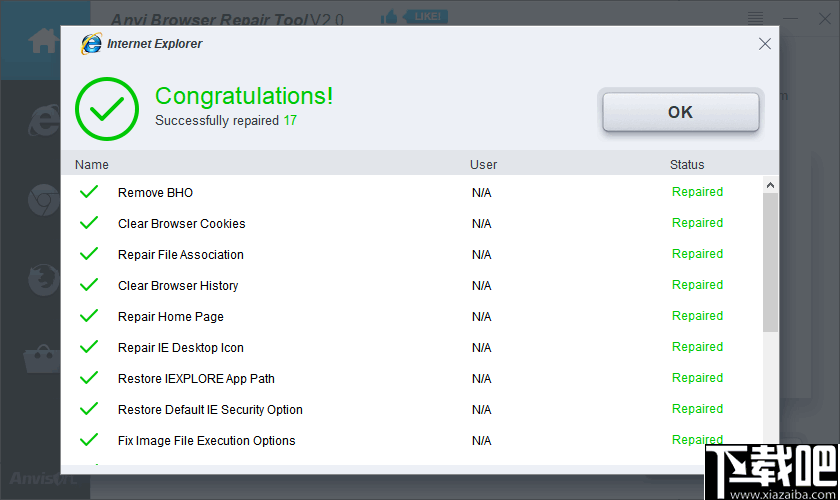The width and height of the screenshot is (840, 500).
Task: Click green check beside Clear Browser History
Action: (x=89, y=285)
